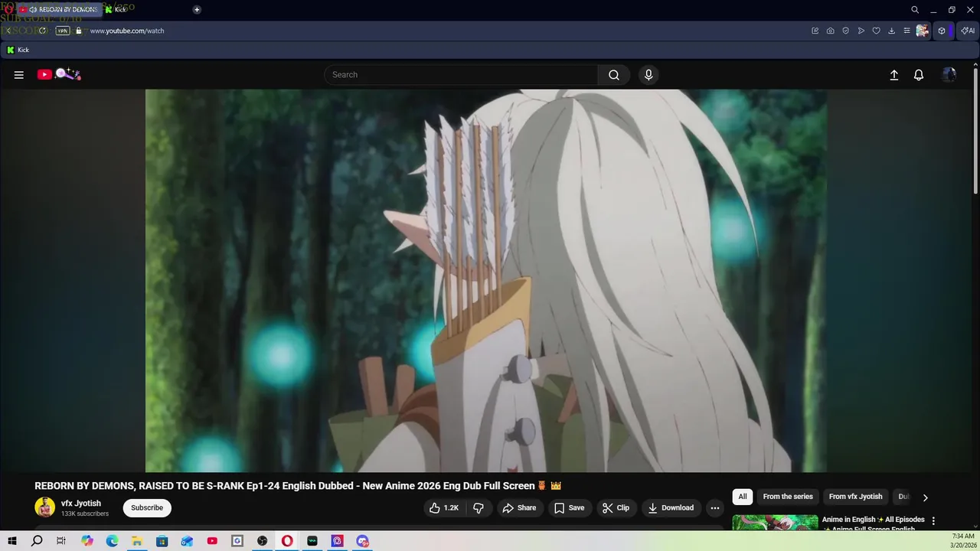Screen dimensions: 980x551
Task: Open the Kick bookmark
Action: [18, 50]
